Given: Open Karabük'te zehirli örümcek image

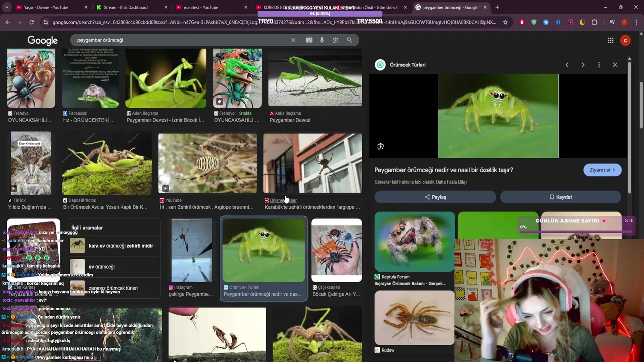Looking at the screenshot, I should (x=312, y=163).
